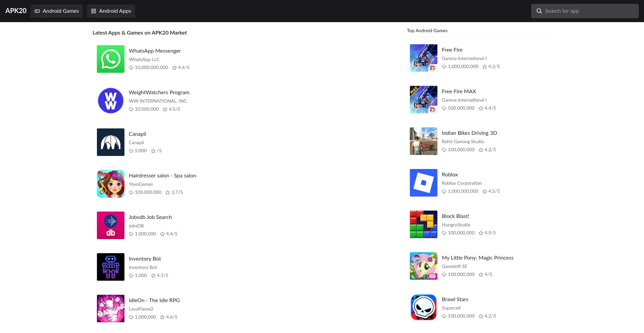Open the Block Blast! game icon
The width and height of the screenshot is (644, 333).
pos(423,224)
